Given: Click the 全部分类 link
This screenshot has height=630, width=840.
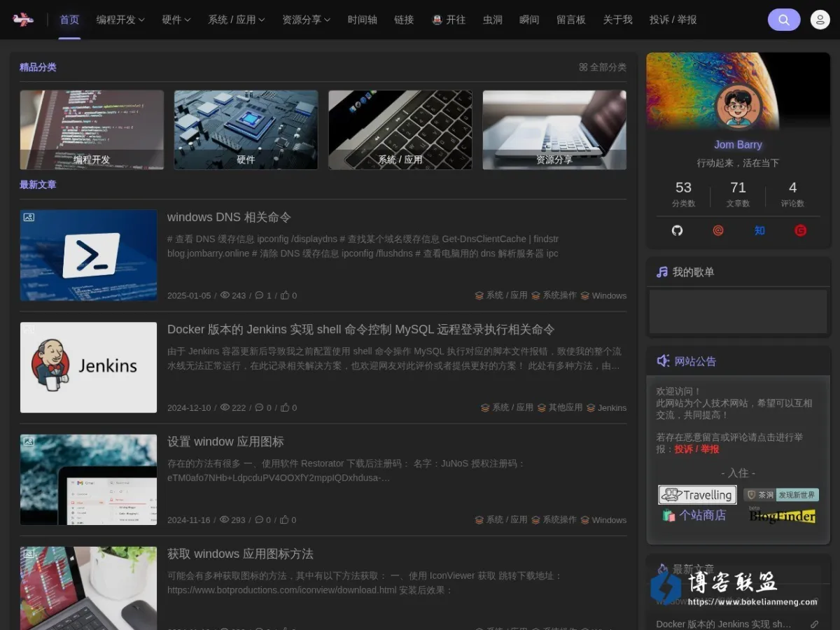Looking at the screenshot, I should tap(603, 67).
